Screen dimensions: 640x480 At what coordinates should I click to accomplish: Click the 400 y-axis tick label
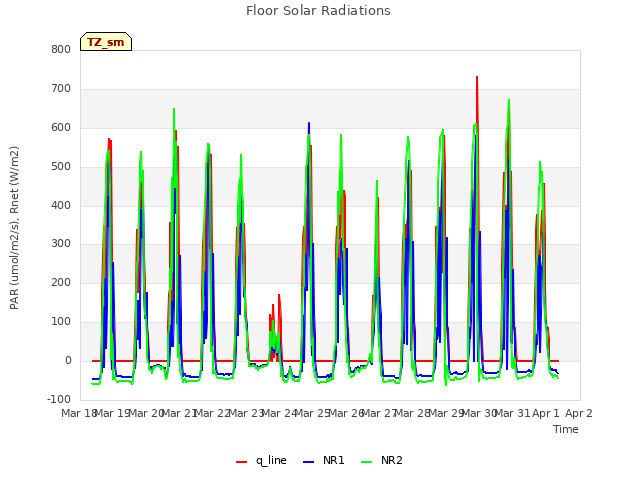(x=61, y=205)
